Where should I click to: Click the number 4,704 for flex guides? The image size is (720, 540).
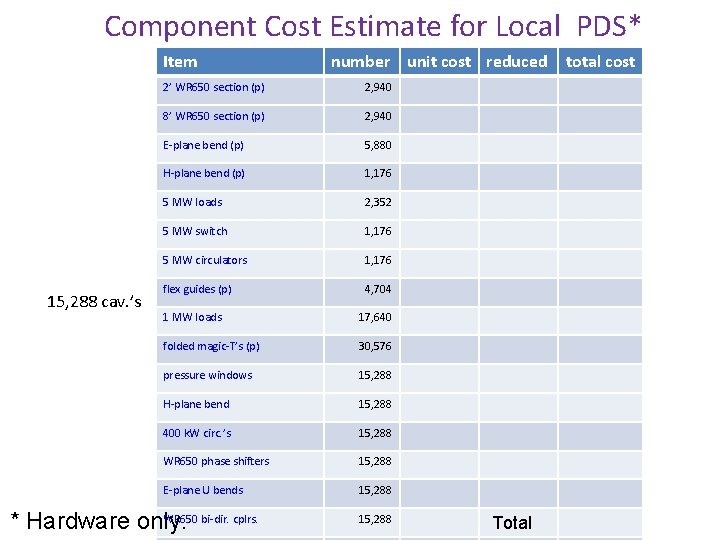click(x=377, y=289)
